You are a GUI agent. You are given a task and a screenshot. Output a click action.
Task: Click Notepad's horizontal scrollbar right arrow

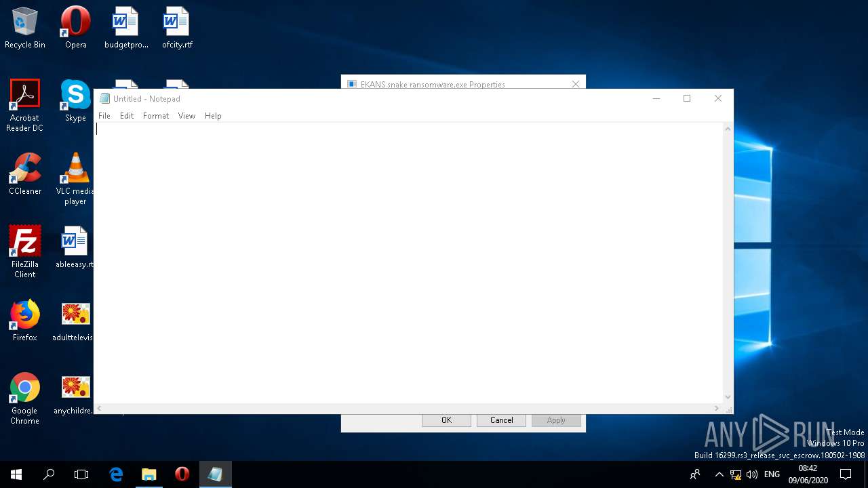[x=717, y=408]
